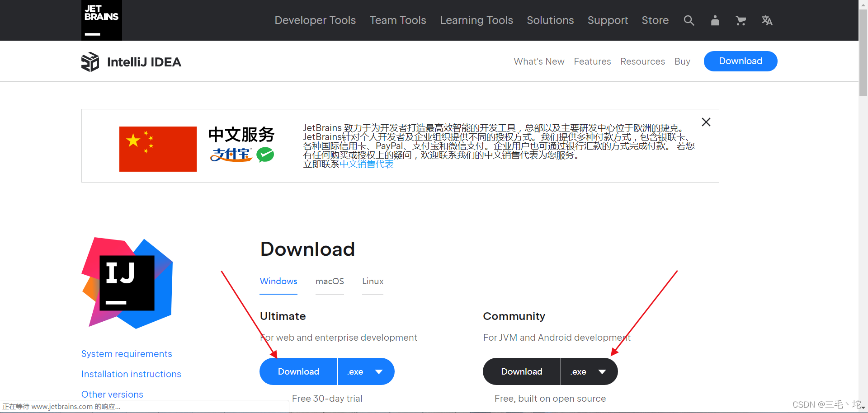
Task: Open the shopping cart icon
Action: tap(741, 20)
